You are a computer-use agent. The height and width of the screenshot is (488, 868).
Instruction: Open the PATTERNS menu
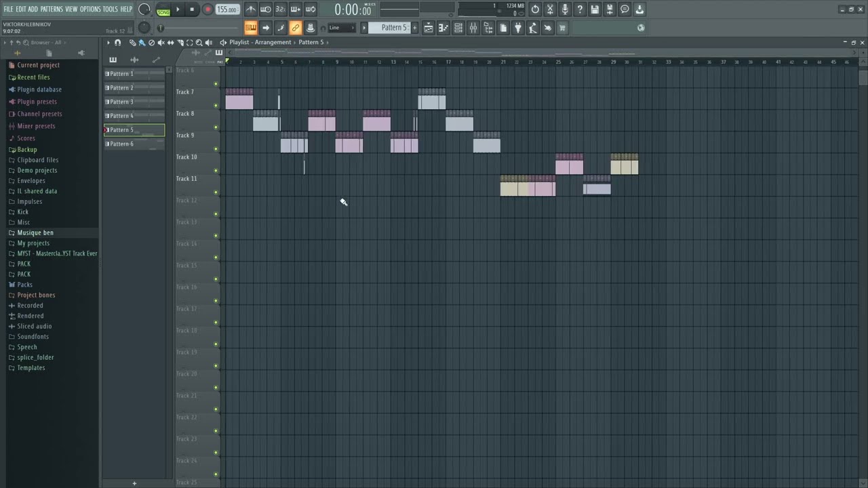click(52, 9)
